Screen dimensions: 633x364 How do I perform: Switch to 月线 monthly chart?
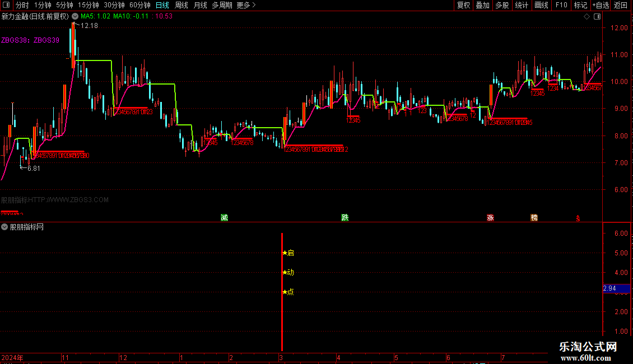(200, 5)
